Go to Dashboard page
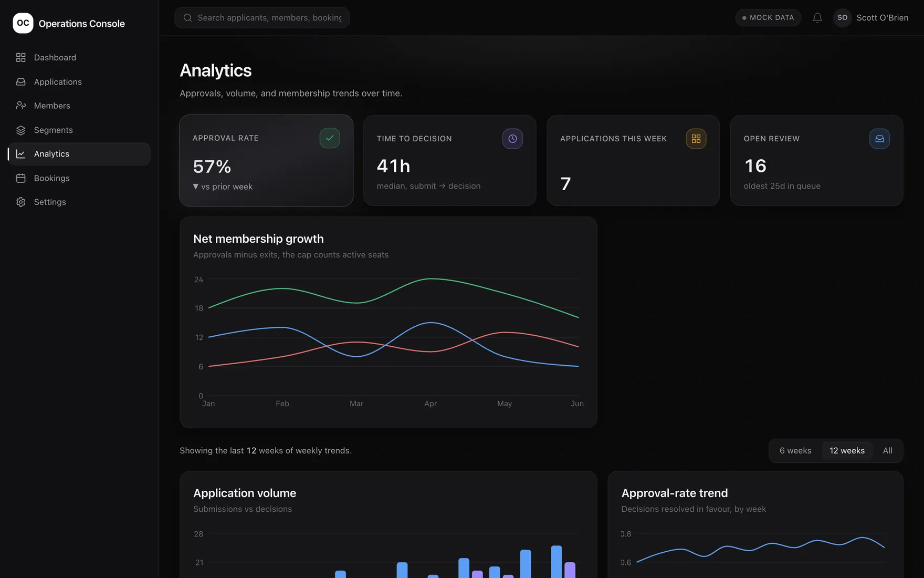 pos(79,57)
